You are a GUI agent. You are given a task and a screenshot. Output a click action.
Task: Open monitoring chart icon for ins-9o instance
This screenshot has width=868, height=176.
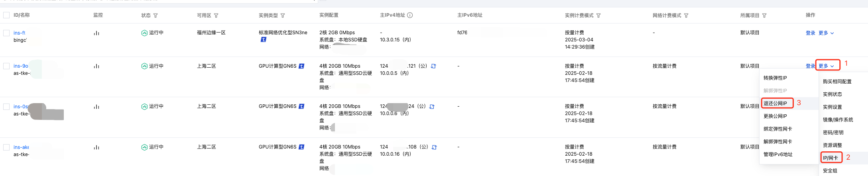pyautogui.click(x=96, y=66)
